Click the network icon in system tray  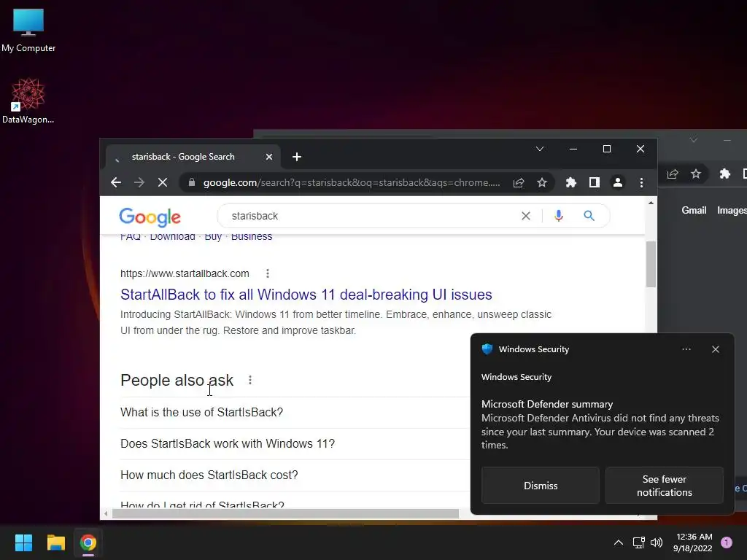(x=638, y=542)
